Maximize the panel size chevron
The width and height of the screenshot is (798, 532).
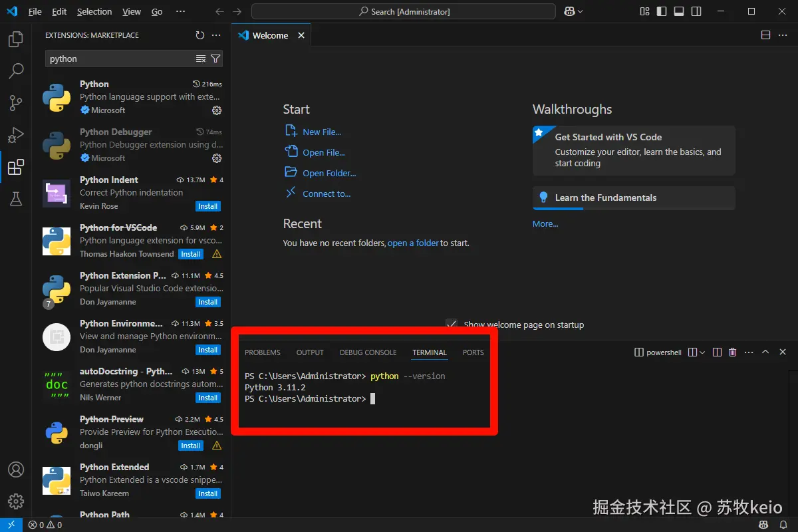point(765,352)
